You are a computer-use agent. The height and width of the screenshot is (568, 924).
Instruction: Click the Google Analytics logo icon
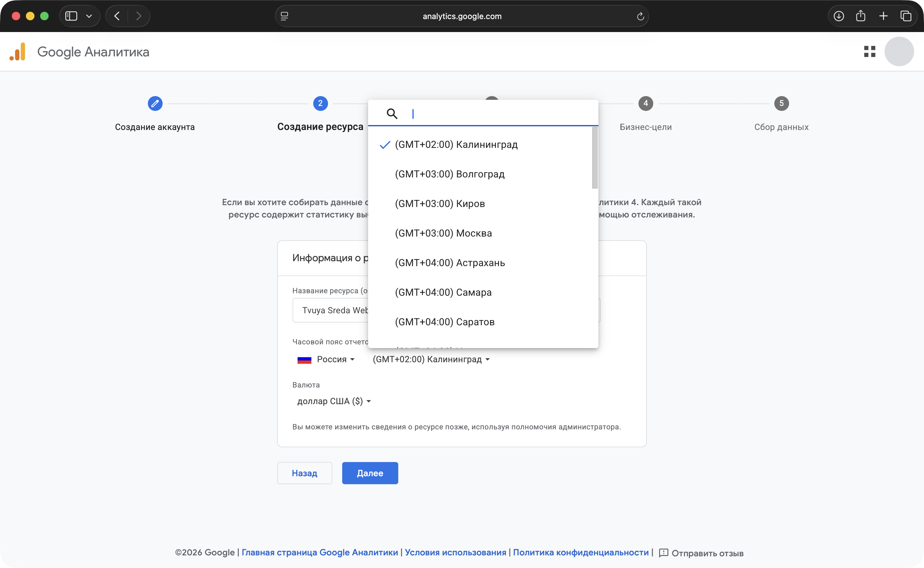pos(17,52)
